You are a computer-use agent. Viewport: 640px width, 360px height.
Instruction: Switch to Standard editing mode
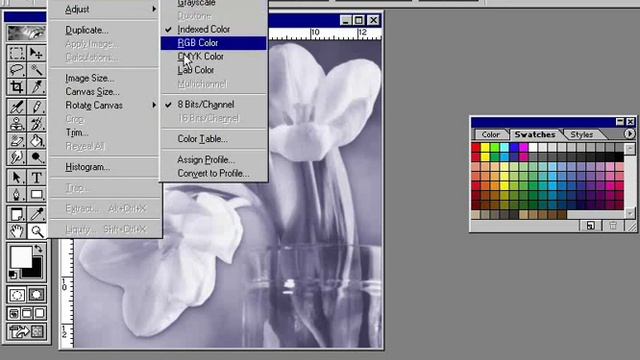tap(17, 295)
